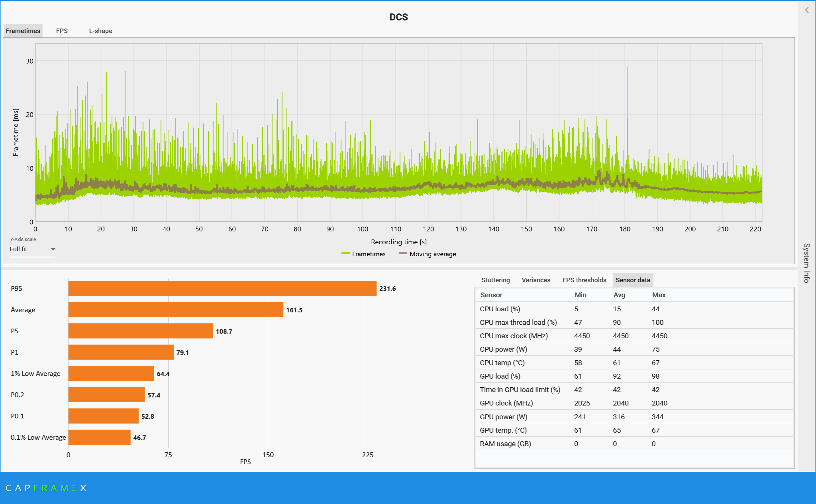Open the FPS chart tab
816x504 pixels.
pyautogui.click(x=62, y=31)
